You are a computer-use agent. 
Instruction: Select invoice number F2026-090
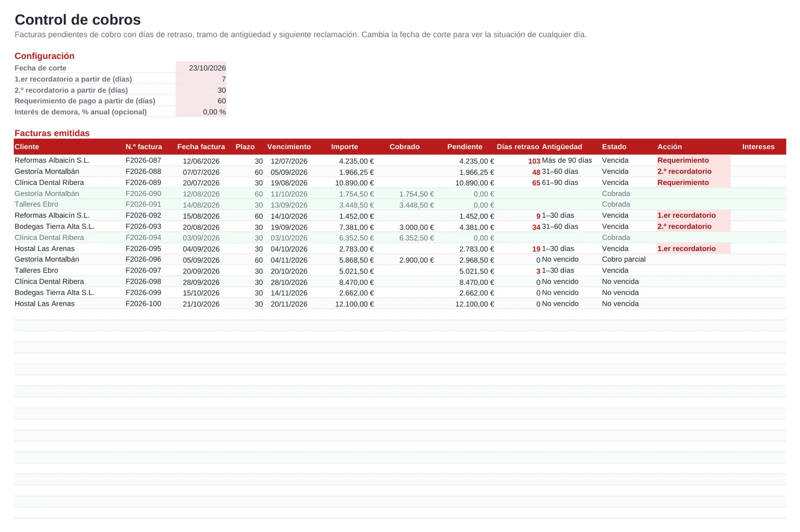coord(143,193)
